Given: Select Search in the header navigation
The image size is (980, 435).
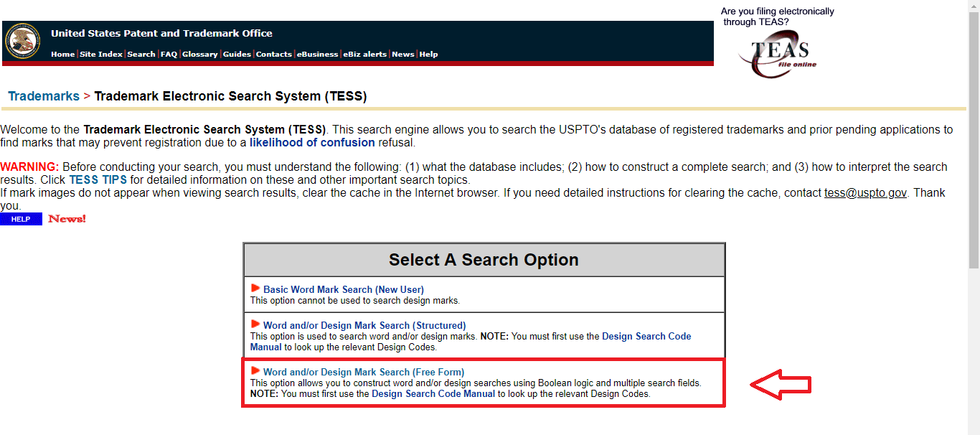Looking at the screenshot, I should tap(141, 55).
